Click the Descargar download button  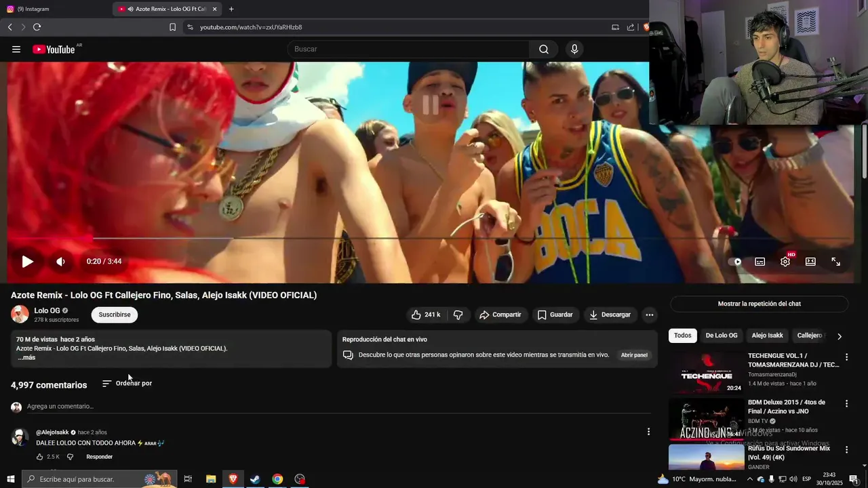point(610,314)
